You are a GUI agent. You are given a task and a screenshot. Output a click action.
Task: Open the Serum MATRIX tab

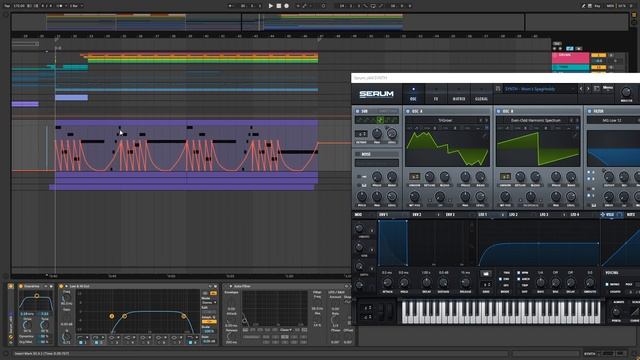[x=458, y=94]
